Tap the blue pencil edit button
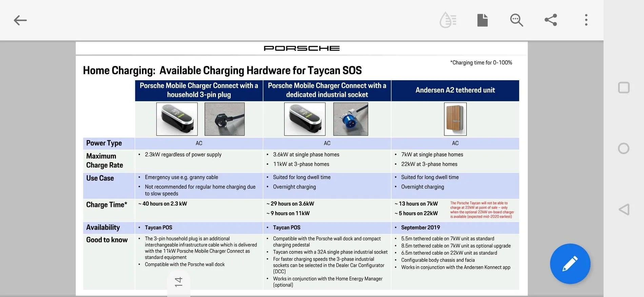 tap(570, 264)
